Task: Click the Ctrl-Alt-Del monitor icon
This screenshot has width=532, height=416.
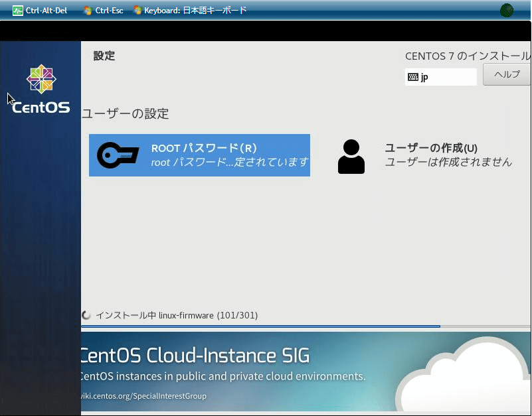Action: (18, 11)
